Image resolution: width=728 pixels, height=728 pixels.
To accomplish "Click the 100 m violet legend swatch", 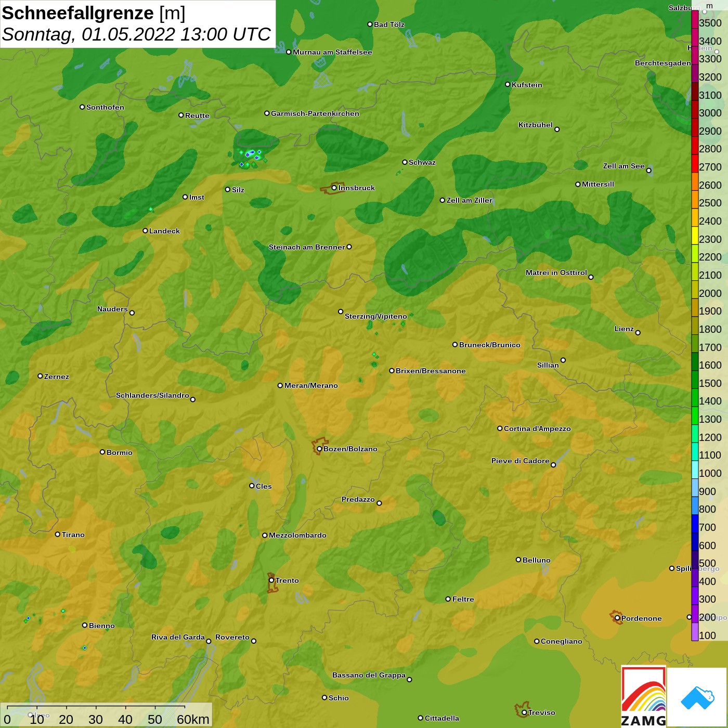I will 695,631.
